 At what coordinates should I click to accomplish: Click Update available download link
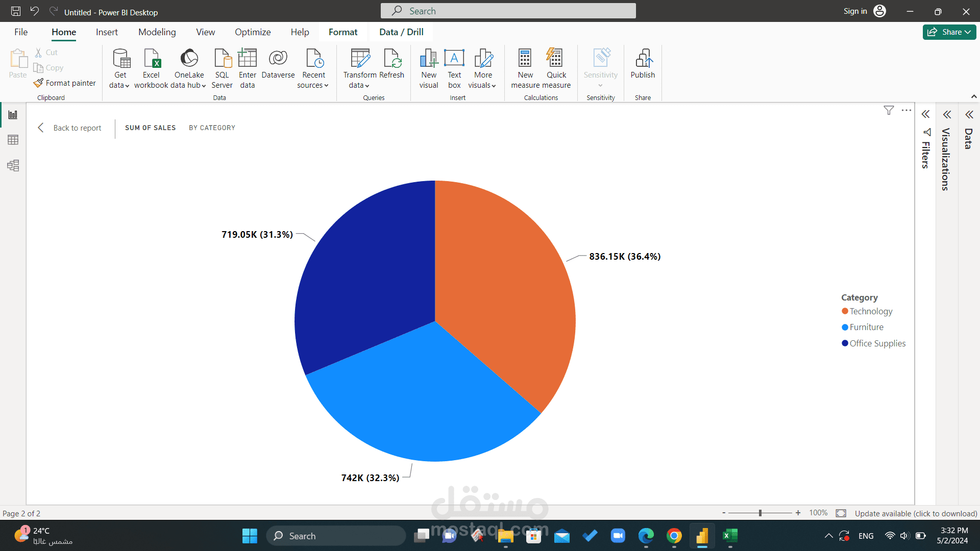916,513
